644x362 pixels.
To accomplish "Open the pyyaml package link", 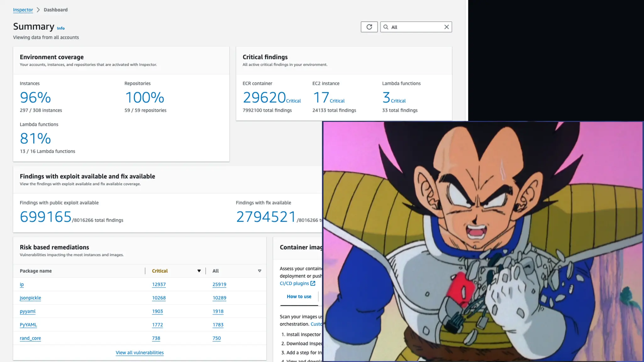I will pyautogui.click(x=28, y=311).
